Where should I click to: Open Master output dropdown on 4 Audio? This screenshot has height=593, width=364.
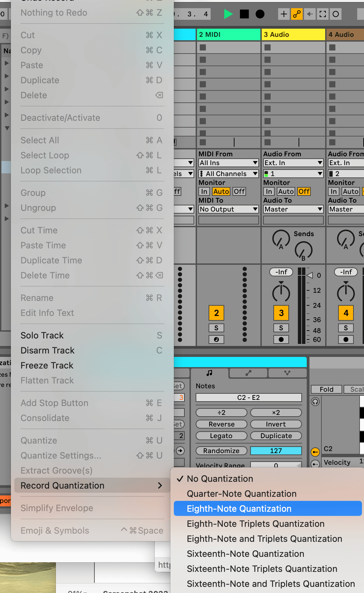pos(346,209)
